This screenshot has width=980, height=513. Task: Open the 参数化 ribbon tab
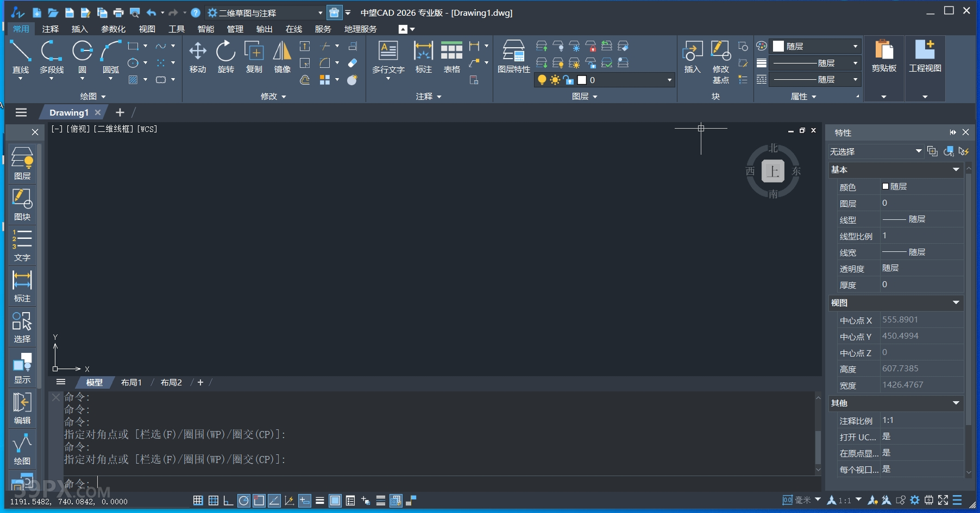coord(113,29)
